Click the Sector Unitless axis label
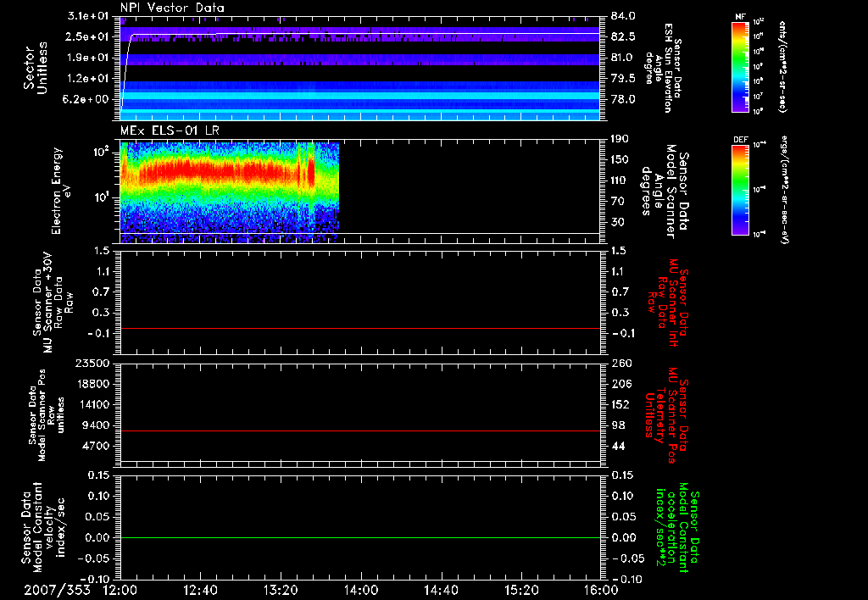The height and width of the screenshot is (600, 868). 36,69
